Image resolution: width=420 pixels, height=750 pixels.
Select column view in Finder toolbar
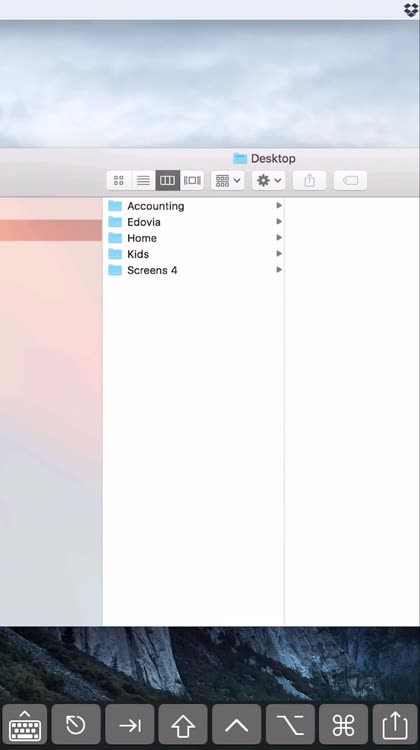167,180
